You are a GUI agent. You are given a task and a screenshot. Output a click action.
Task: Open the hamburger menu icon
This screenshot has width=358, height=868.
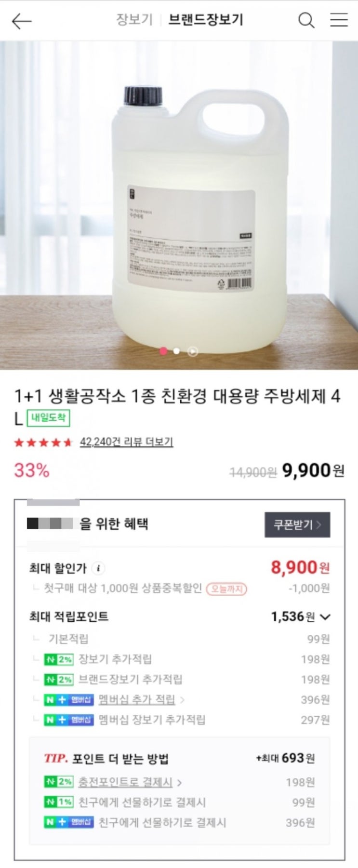339,20
